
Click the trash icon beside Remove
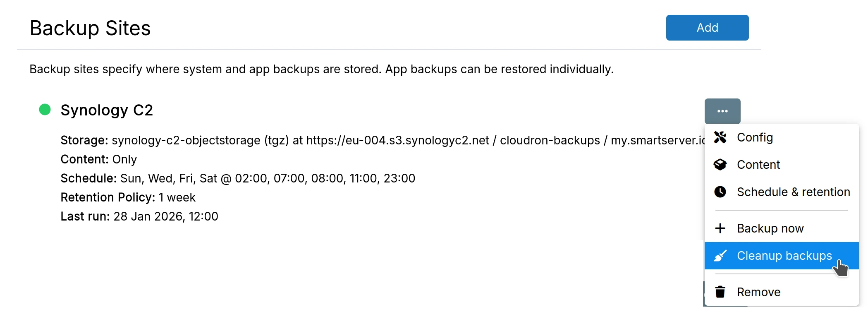(721, 292)
